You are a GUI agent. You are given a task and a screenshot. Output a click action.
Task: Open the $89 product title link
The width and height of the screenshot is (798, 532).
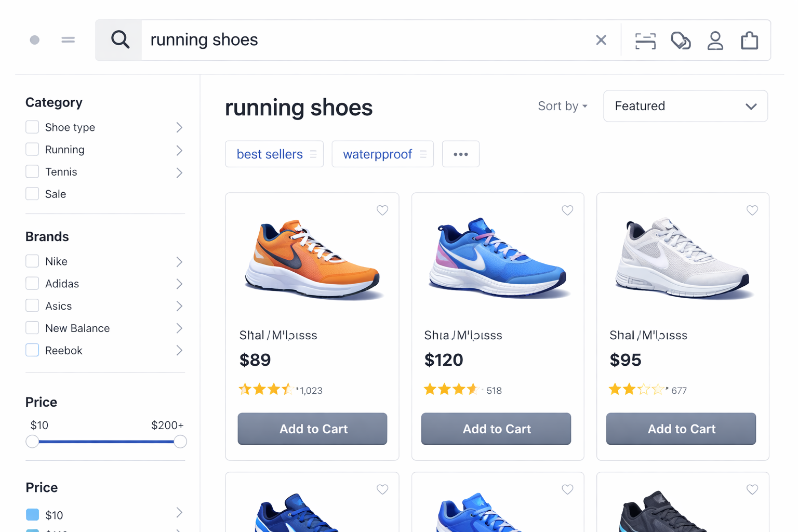278,335
